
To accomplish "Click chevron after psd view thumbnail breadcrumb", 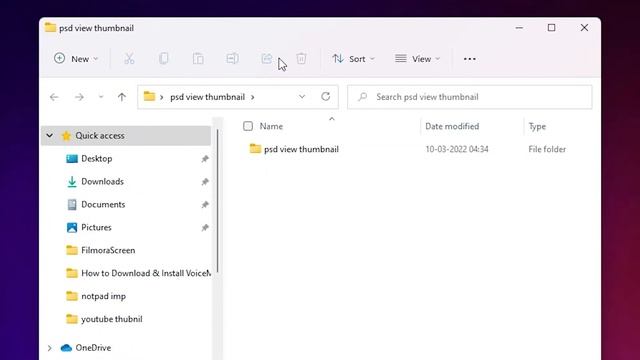I will pos(253,97).
